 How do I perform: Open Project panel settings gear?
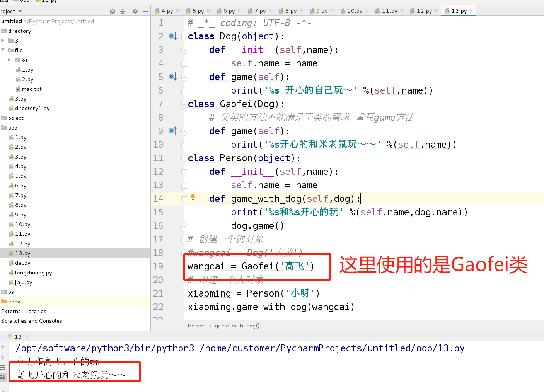[x=135, y=11]
